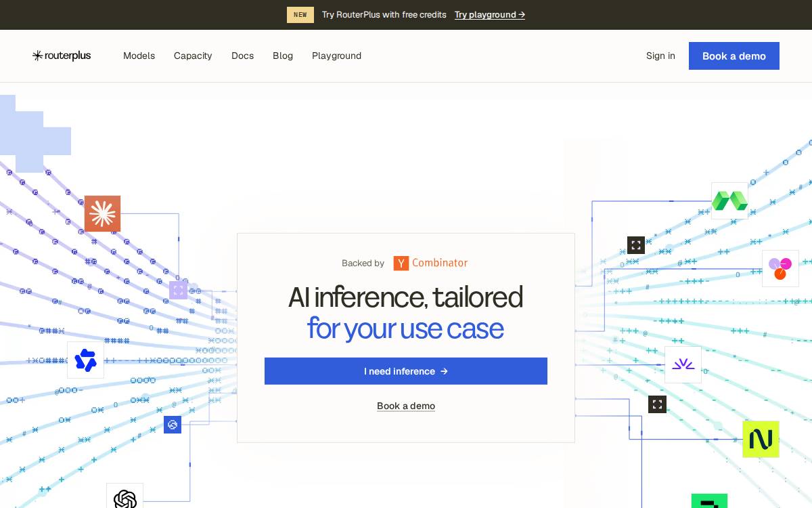Click the arrow in the I need inference button
Image resolution: width=812 pixels, height=508 pixels.
click(444, 371)
